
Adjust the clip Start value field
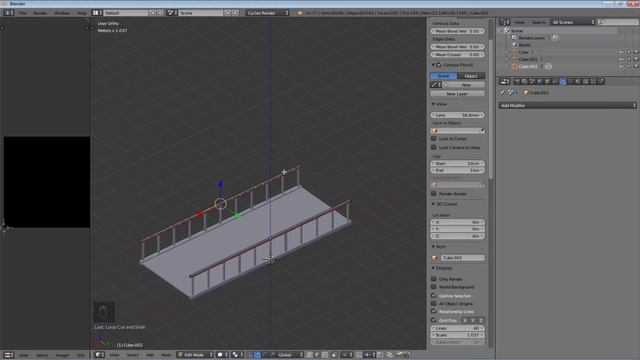(x=457, y=163)
